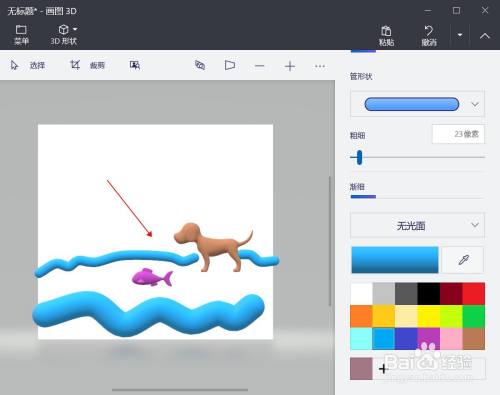
Task: Pick the gold color swatch
Action: (384, 316)
